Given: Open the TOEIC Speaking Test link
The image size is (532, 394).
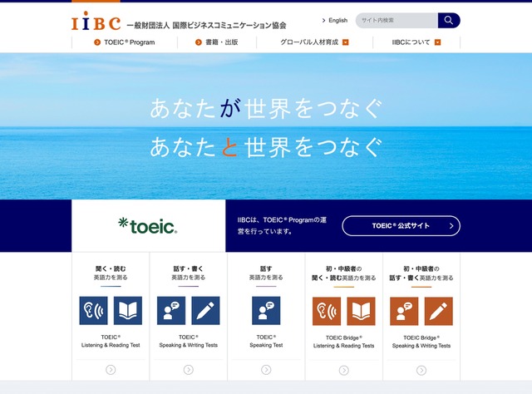Looking at the screenshot, I should coord(266,341).
